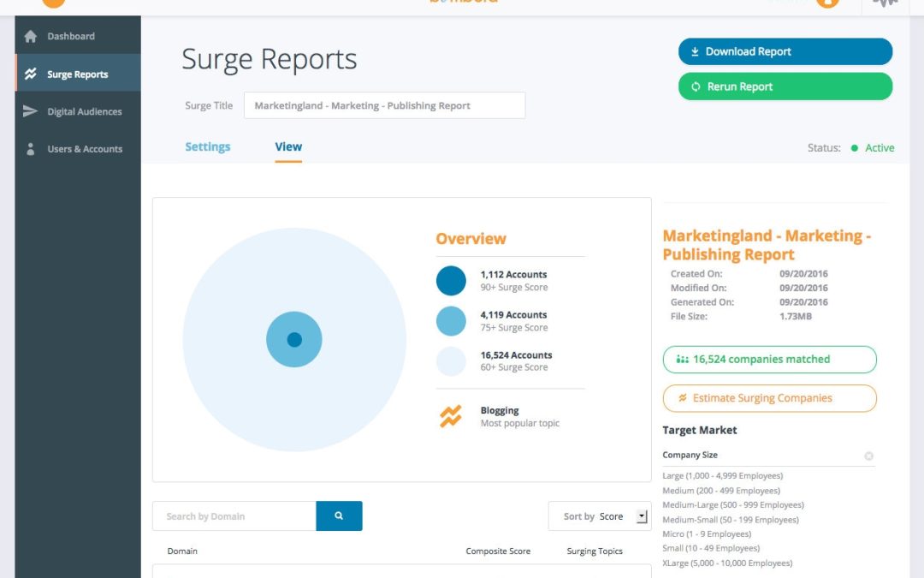
Task: Click the Company Size heading
Action: pyautogui.click(x=690, y=455)
